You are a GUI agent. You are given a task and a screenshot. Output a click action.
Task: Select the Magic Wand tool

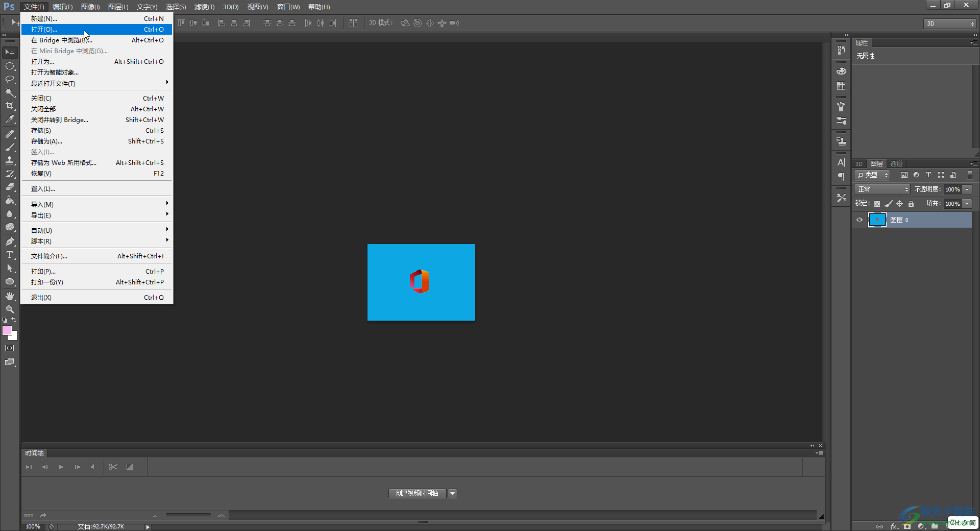tap(10, 92)
